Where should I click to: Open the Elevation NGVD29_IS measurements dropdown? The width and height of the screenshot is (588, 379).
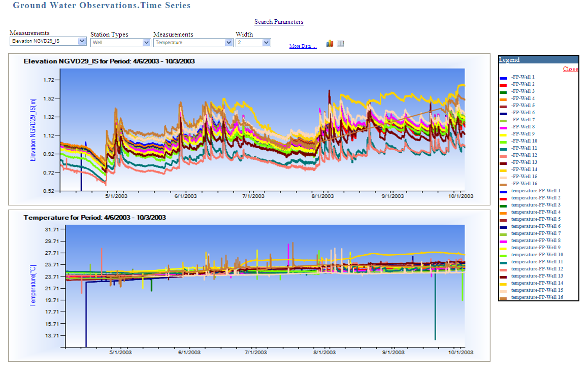click(x=82, y=41)
